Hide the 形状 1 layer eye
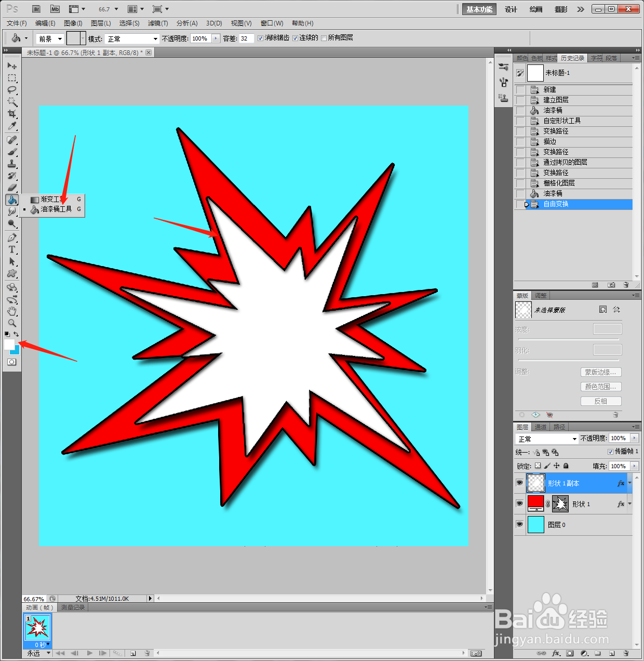Screen dimensions: 644x661 pyautogui.click(x=519, y=504)
